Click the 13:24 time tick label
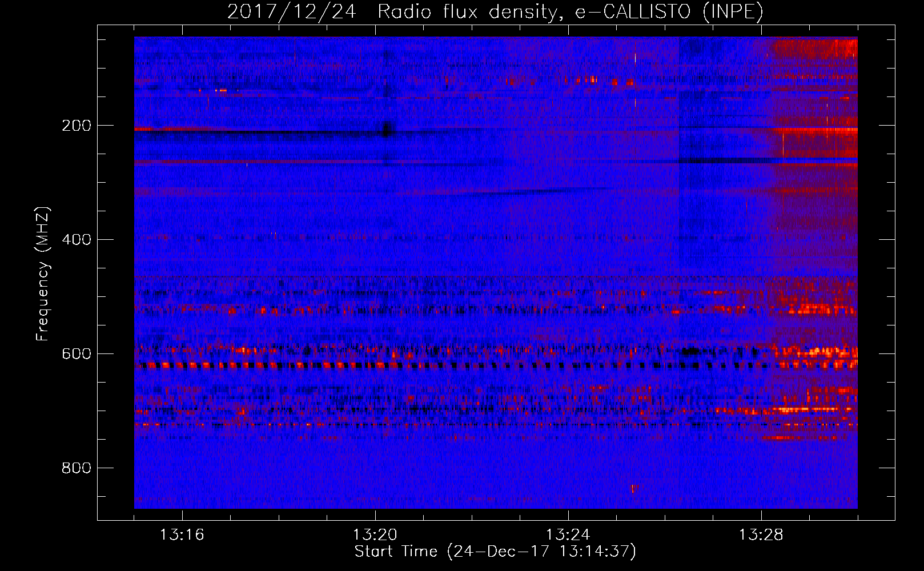This screenshot has height=571, width=924. click(568, 535)
